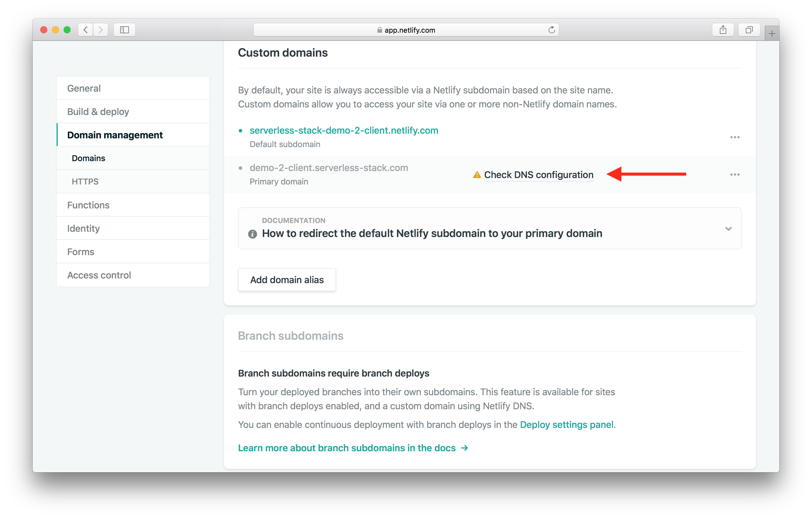
Task: Toggle the Safari sidebar button
Action: click(x=125, y=30)
